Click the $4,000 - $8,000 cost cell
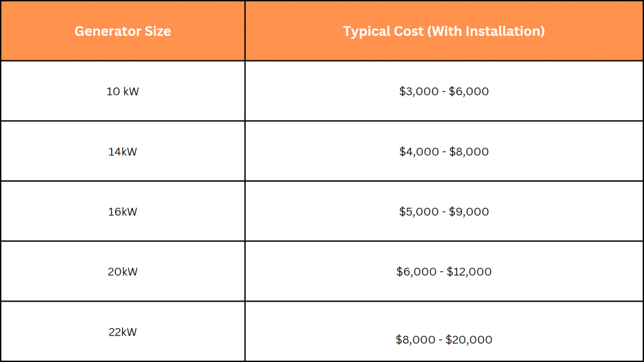The image size is (644, 362). [x=444, y=151]
